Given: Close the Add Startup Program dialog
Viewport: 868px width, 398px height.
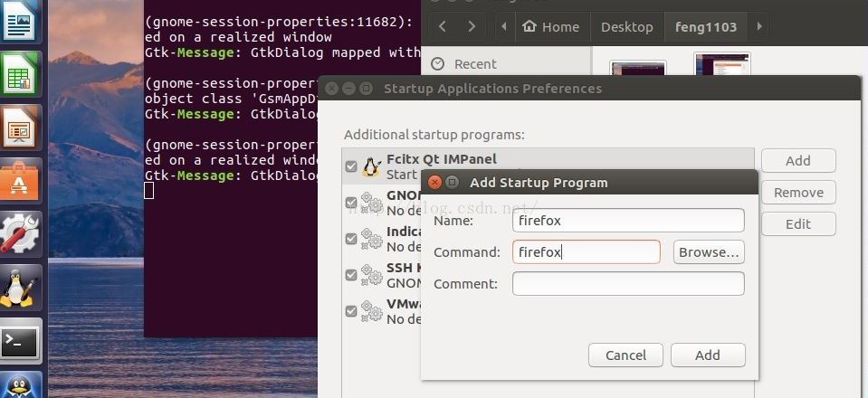Looking at the screenshot, I should (435, 182).
